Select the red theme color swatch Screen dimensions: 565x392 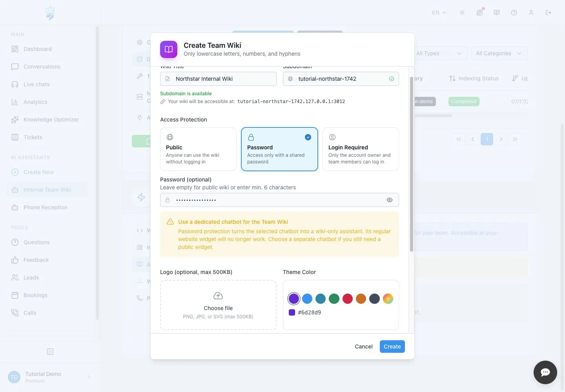[x=348, y=299]
